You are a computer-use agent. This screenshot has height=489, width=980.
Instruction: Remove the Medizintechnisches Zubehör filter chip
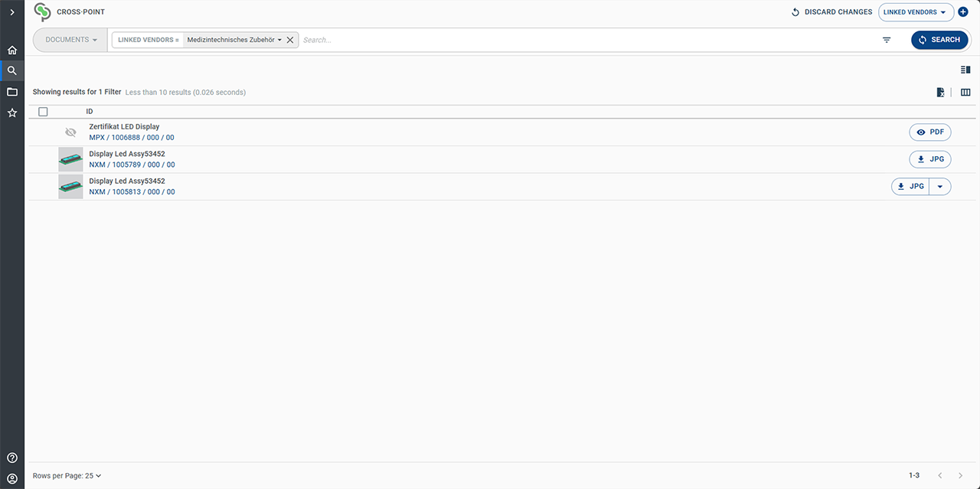point(289,39)
